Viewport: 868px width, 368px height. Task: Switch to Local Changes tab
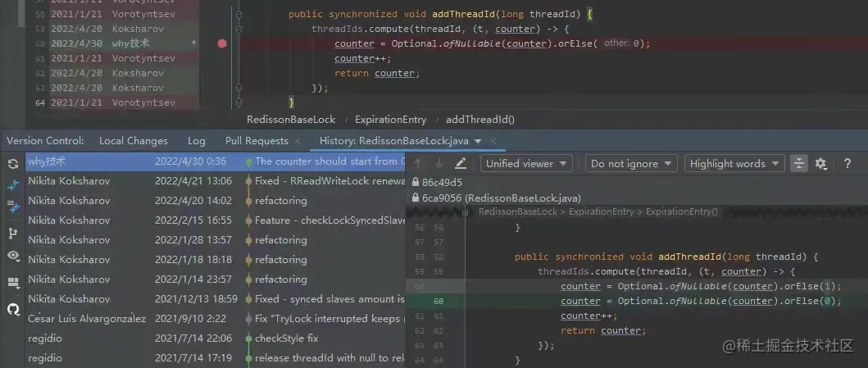click(134, 141)
